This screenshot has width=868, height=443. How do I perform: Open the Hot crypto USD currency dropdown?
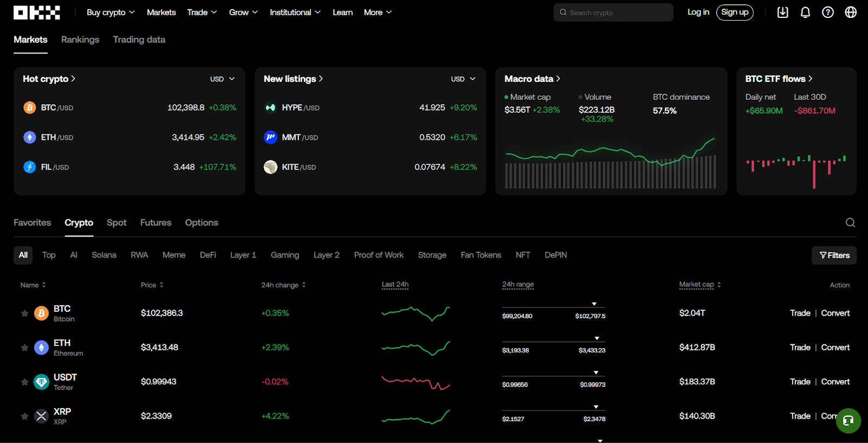pos(222,79)
